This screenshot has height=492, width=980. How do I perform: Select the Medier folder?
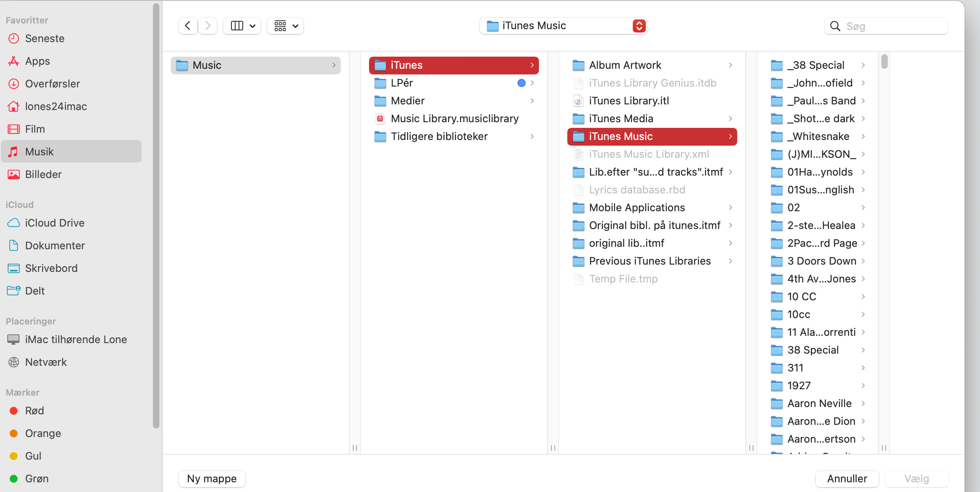tap(454, 101)
